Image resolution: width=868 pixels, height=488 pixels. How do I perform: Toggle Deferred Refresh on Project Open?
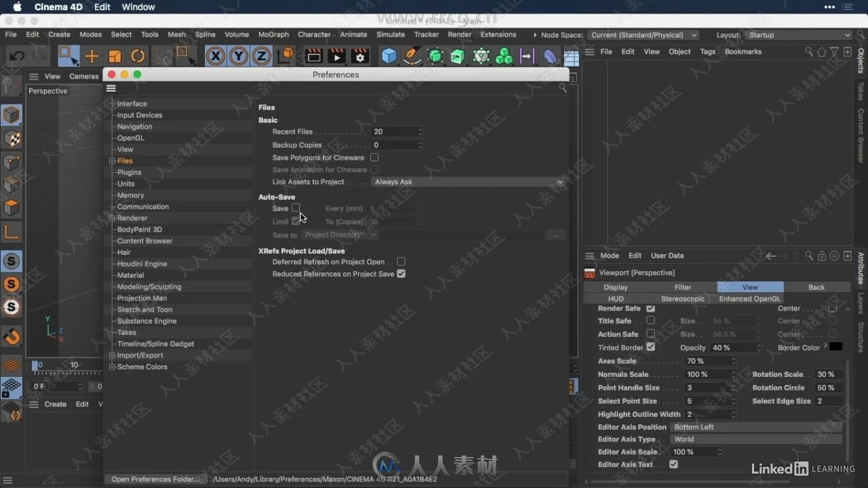pos(401,262)
